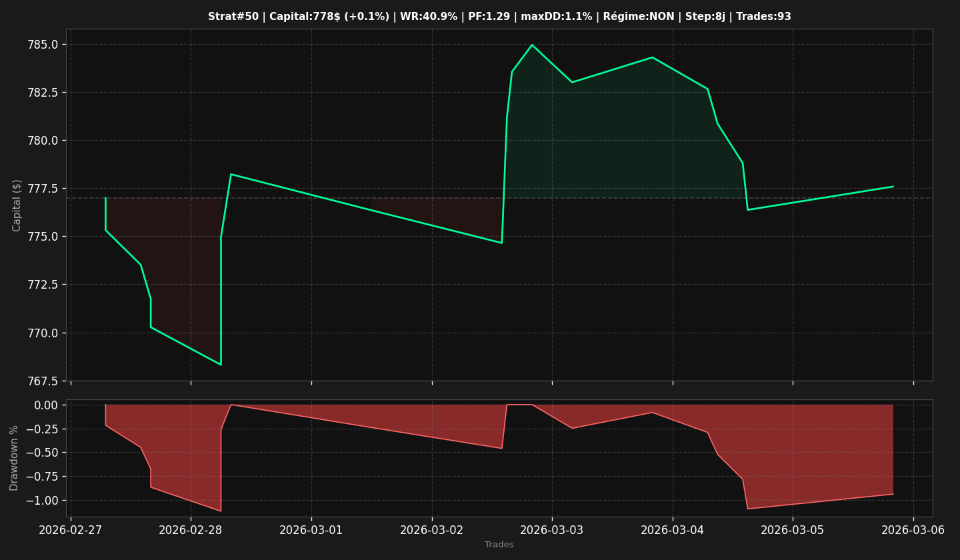This screenshot has height=560, width=960.
Task: Select the "2026-03-04" date tick label
Action: click(673, 530)
